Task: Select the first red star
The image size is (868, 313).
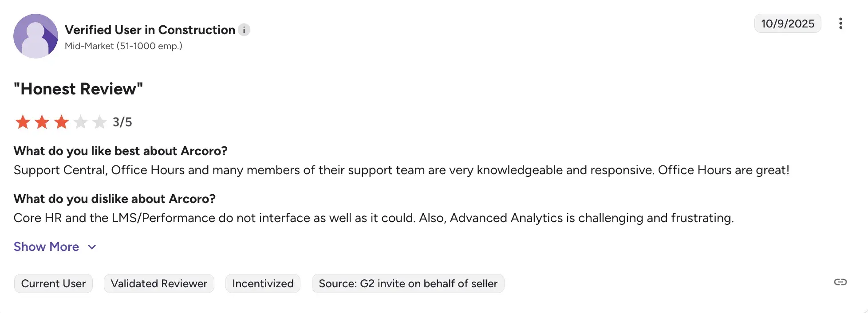Action: pyautogui.click(x=22, y=122)
